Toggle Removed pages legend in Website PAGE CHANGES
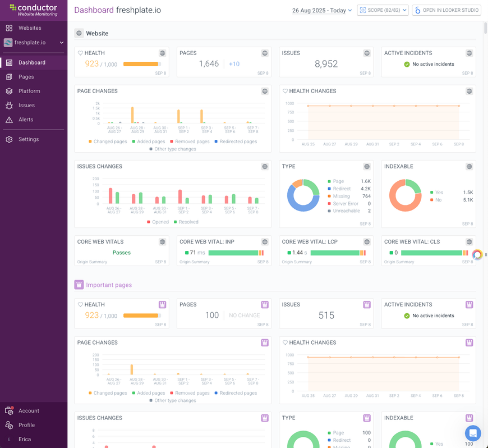488x448 pixels. coord(190,141)
